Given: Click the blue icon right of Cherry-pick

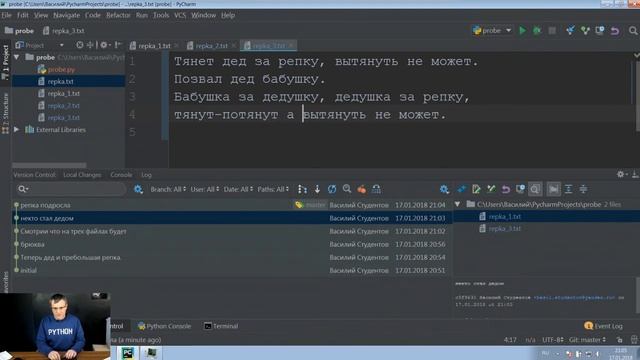Looking at the screenshot, I should [376, 189].
